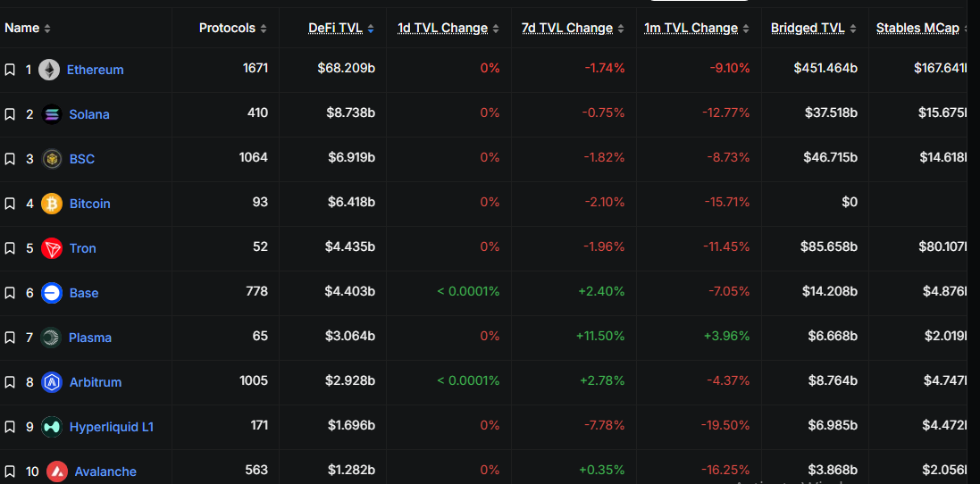980x484 pixels.
Task: Click the Bitcoin chain logo icon
Action: click(52, 204)
